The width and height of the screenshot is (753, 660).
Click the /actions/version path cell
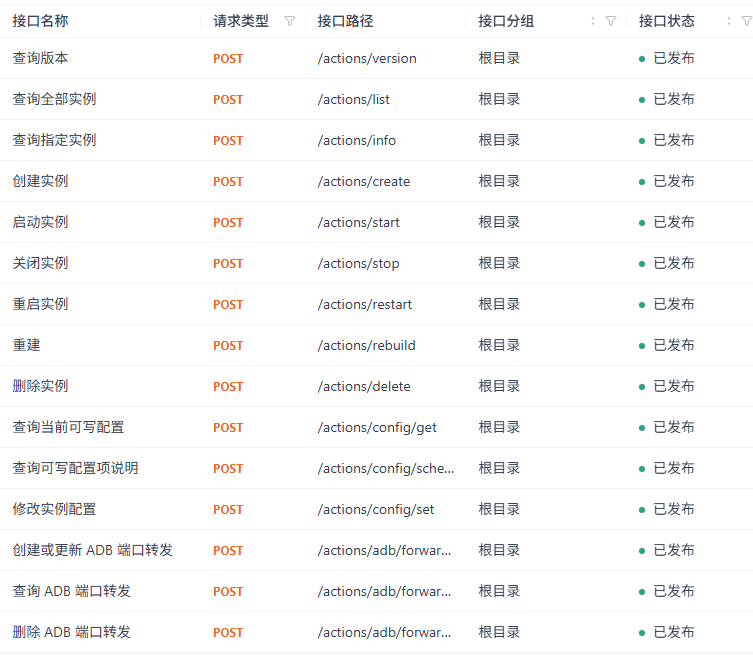[x=367, y=59]
